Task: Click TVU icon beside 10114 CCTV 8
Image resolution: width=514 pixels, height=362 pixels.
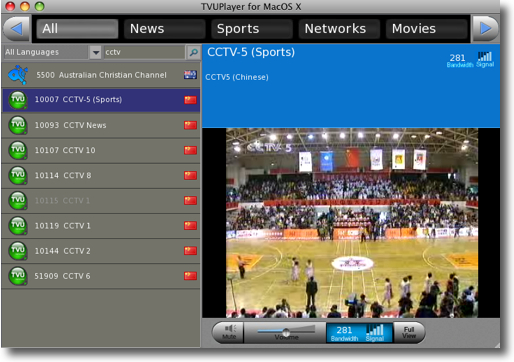Action: tap(18, 175)
